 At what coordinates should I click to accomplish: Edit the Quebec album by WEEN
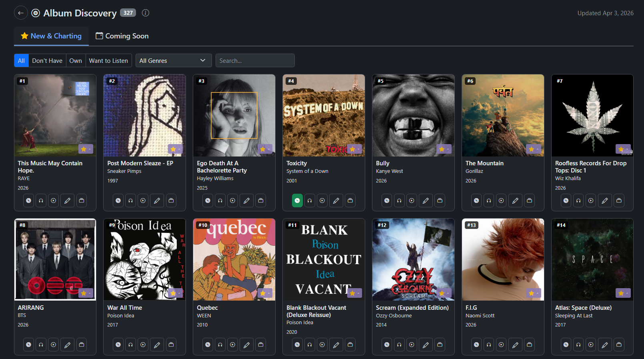pyautogui.click(x=247, y=345)
